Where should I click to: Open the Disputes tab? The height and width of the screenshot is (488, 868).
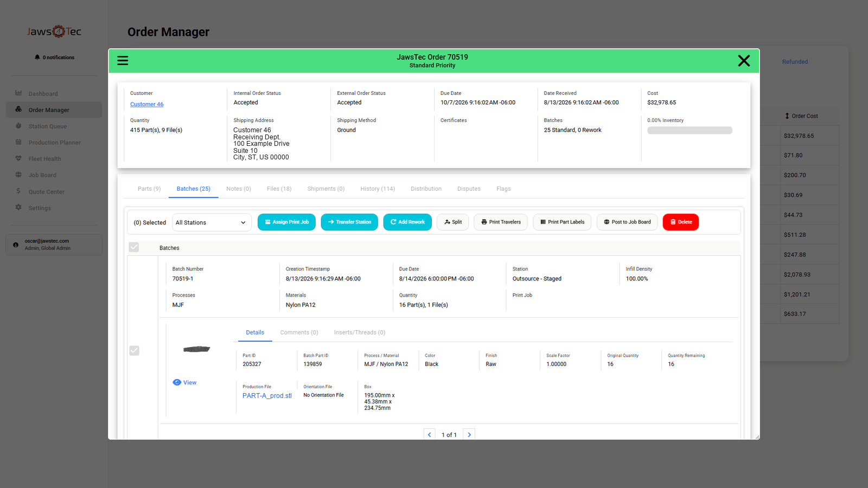click(x=469, y=189)
